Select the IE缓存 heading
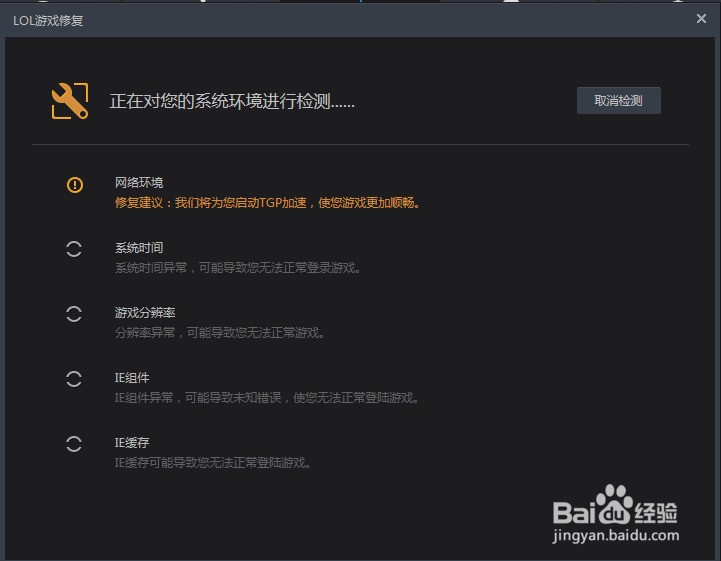Viewport: 721px width, 561px height. click(132, 442)
